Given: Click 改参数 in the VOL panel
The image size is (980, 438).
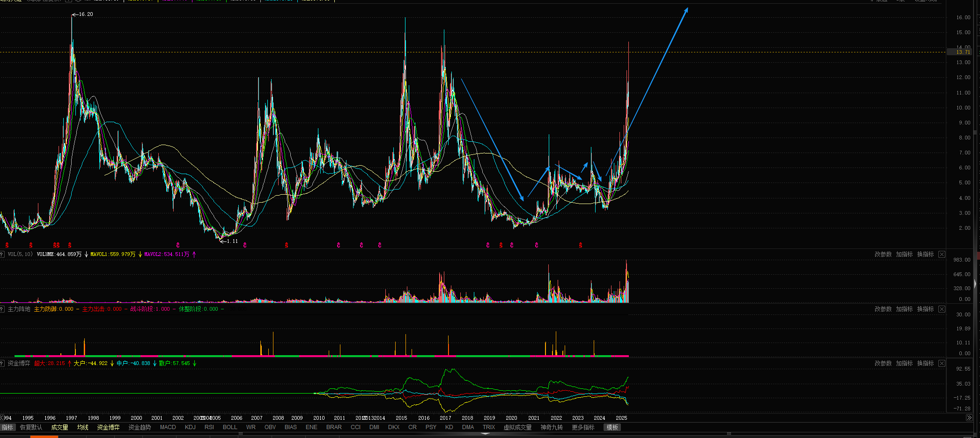Looking at the screenshot, I should pyautogui.click(x=883, y=254).
